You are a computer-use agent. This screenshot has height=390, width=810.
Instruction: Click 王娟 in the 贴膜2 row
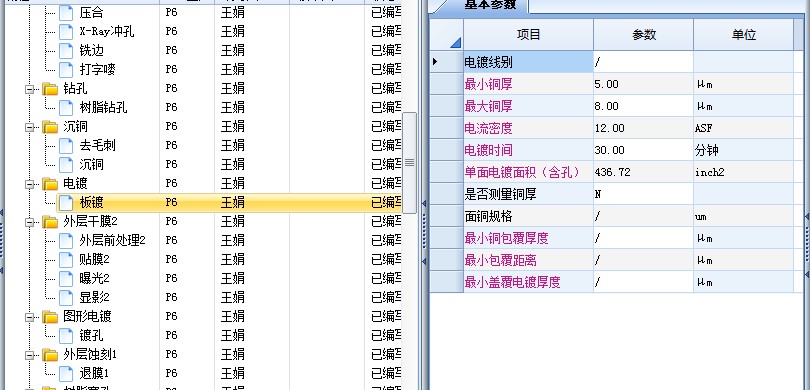pyautogui.click(x=232, y=259)
